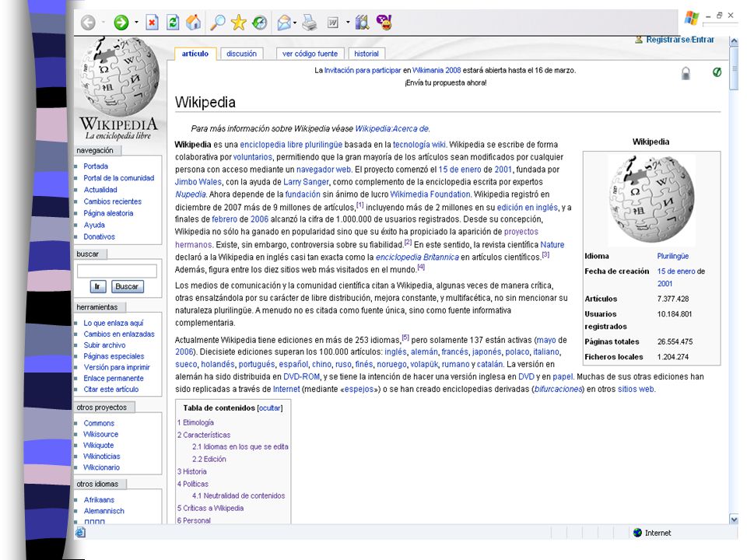Open Wikcionario project link
Viewport: 747px width, 560px height.
click(101, 467)
